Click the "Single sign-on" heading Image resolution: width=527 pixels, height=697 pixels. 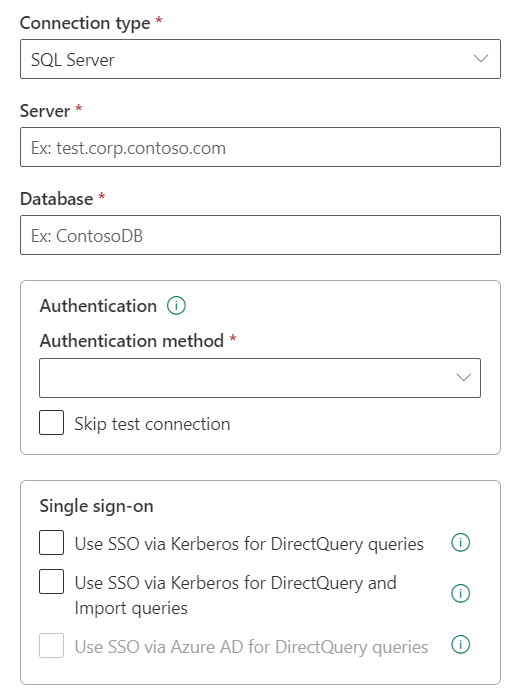pyautogui.click(x=96, y=507)
